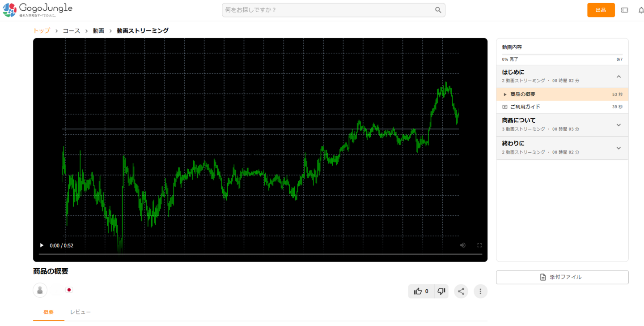Screen dimensions: 644x326
Task: Toggle fullscreen video mode
Action: [x=479, y=245]
